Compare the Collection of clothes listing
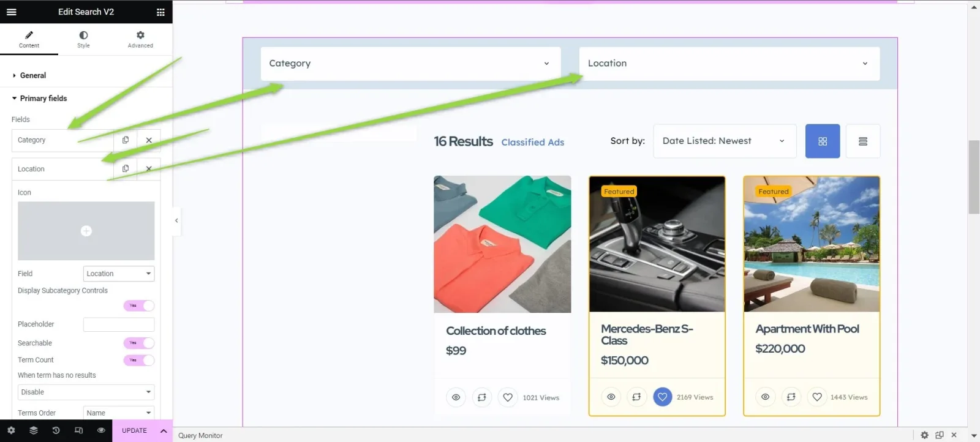 tap(482, 397)
